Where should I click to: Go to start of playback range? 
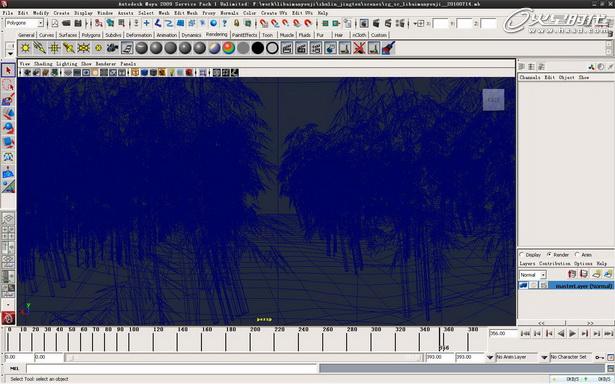click(x=525, y=333)
